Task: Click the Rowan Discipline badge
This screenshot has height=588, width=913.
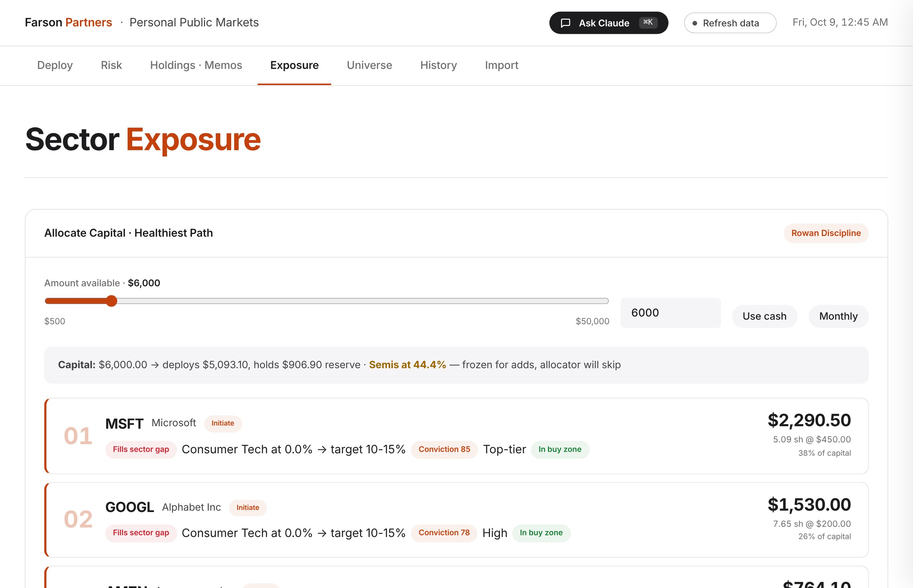Action: coord(826,233)
